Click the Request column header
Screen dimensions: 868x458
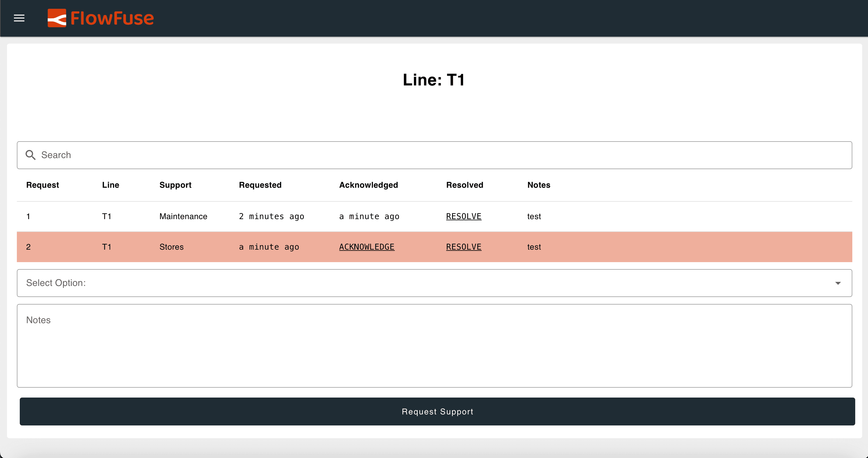42,185
